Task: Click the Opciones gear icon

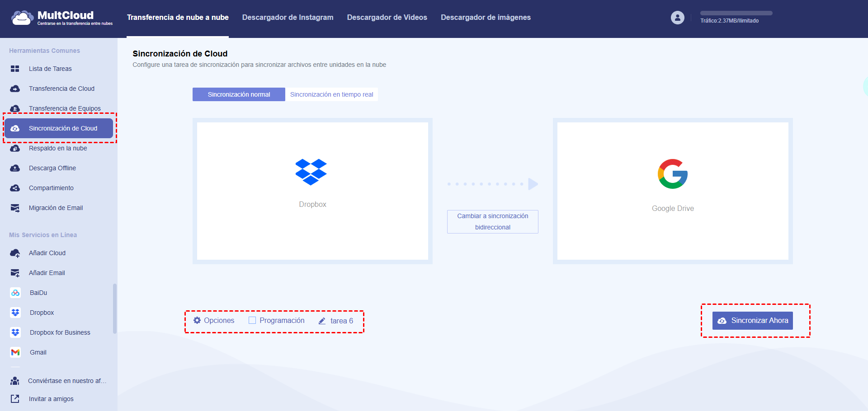Action: pos(197,320)
